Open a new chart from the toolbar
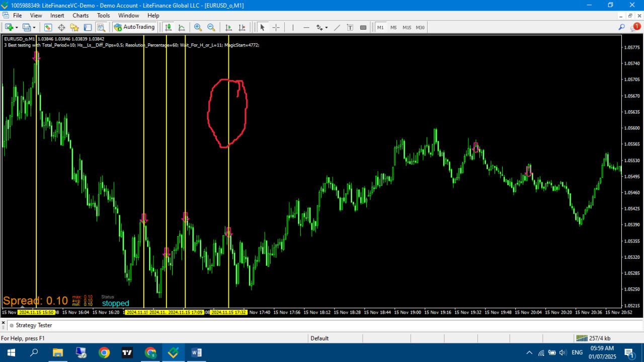 9,27
